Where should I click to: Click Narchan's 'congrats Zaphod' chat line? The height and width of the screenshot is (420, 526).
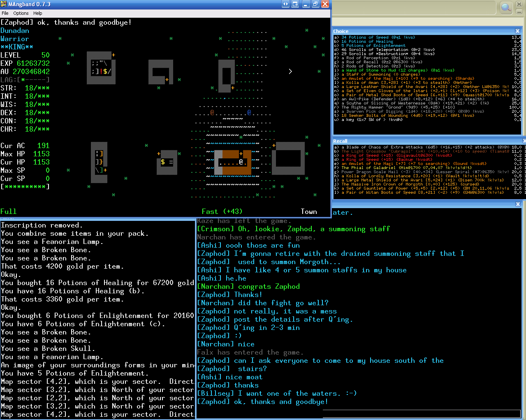(x=248, y=286)
